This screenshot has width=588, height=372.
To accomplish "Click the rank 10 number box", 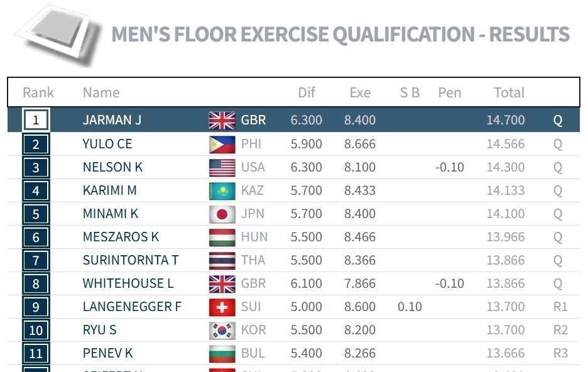I will tap(36, 330).
